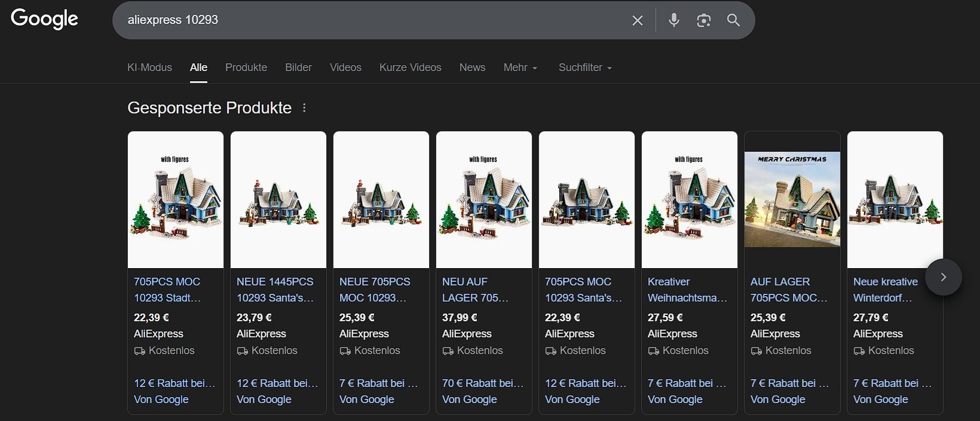Go to the Produkte tab
Screen dimensions: 980x421
tap(246, 67)
